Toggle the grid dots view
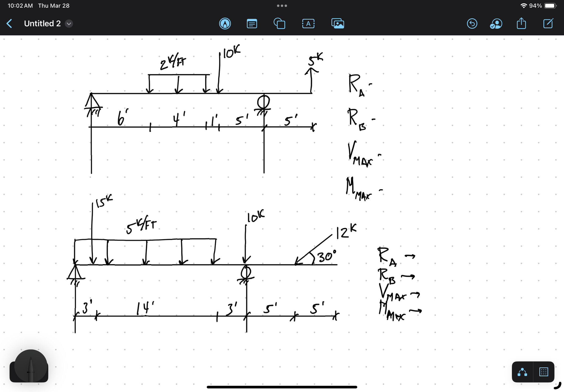Image resolution: width=564 pixels, height=392 pixels. [543, 372]
